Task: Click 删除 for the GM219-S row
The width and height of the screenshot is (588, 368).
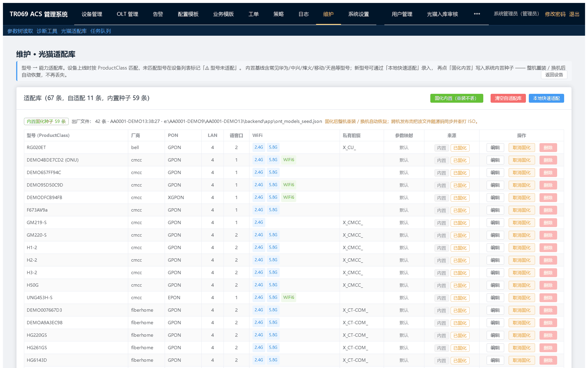Action: [548, 223]
